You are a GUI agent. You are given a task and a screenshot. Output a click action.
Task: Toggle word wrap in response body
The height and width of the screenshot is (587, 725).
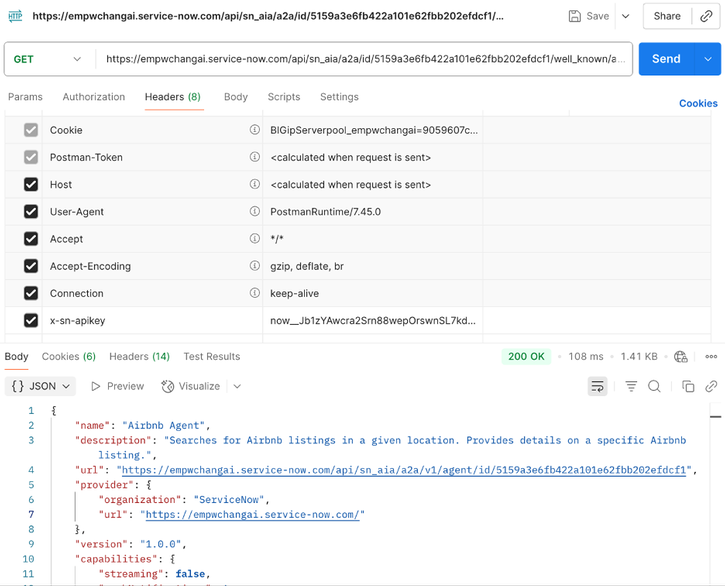tap(597, 386)
